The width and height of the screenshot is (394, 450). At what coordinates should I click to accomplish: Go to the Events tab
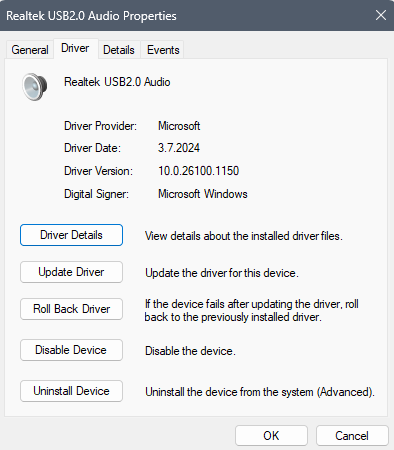(163, 50)
